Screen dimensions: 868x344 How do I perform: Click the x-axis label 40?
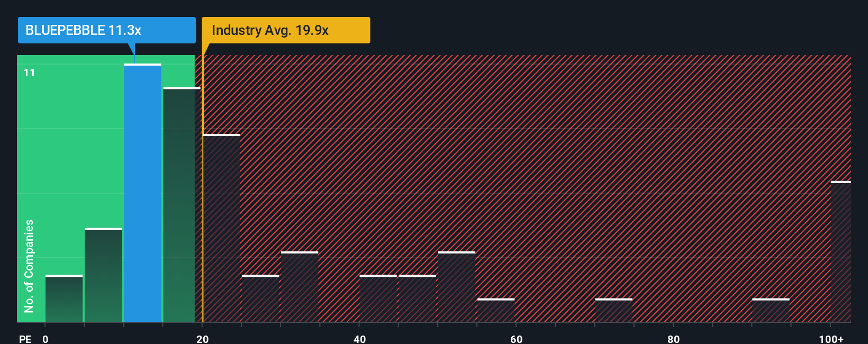[359, 339]
